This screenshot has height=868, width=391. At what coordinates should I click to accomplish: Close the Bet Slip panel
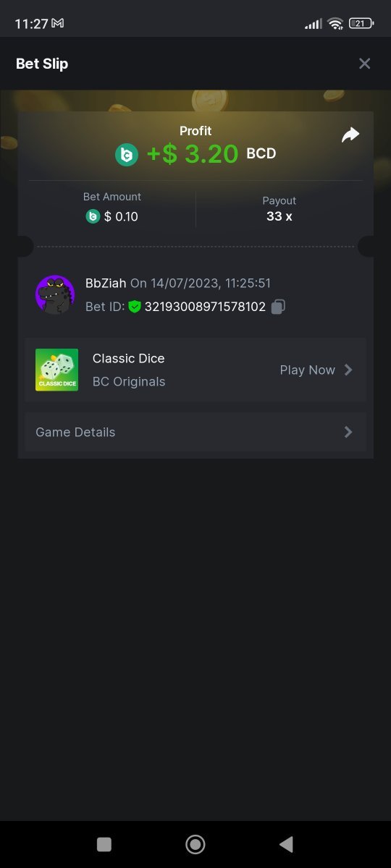364,64
